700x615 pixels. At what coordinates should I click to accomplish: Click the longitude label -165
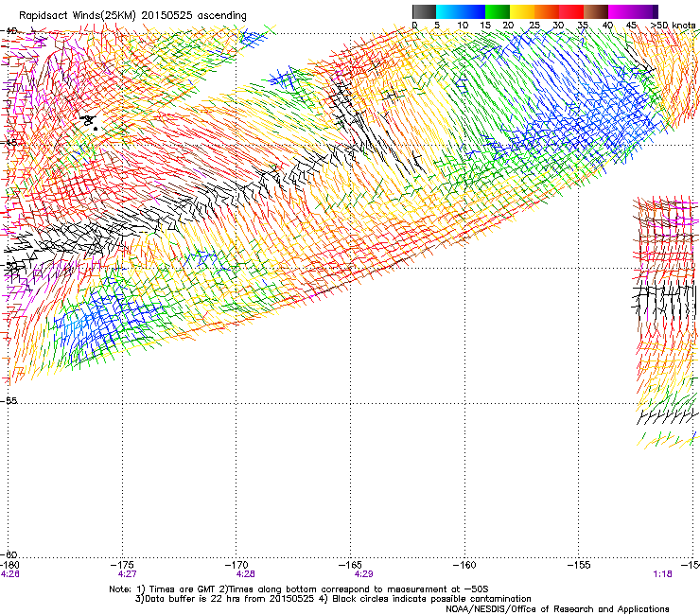(x=350, y=565)
